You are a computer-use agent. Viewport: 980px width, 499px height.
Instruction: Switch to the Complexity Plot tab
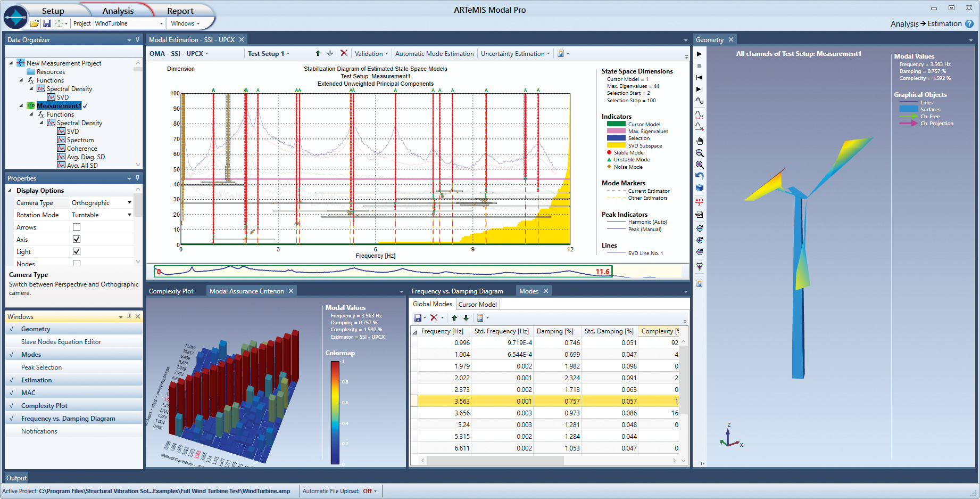pos(171,291)
